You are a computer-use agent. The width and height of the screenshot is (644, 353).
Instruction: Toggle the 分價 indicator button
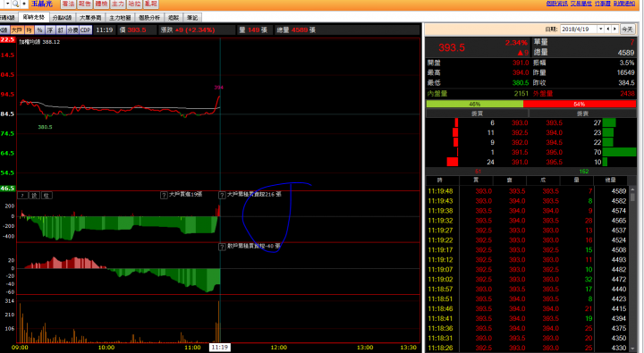point(72,30)
